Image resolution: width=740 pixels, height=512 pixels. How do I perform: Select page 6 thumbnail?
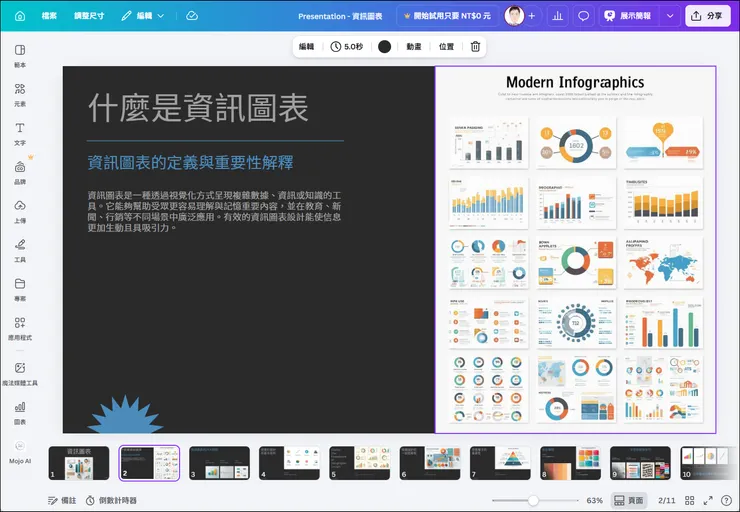tap(430, 463)
